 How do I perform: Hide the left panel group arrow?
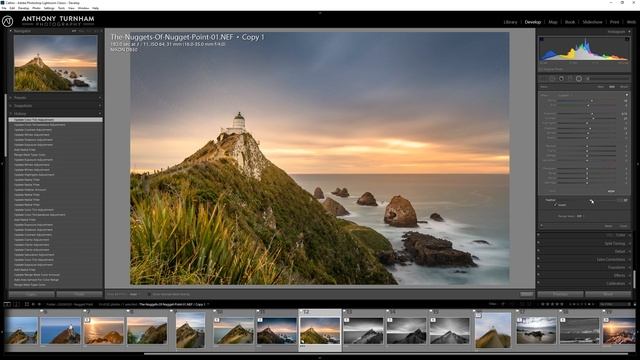(x=2, y=163)
